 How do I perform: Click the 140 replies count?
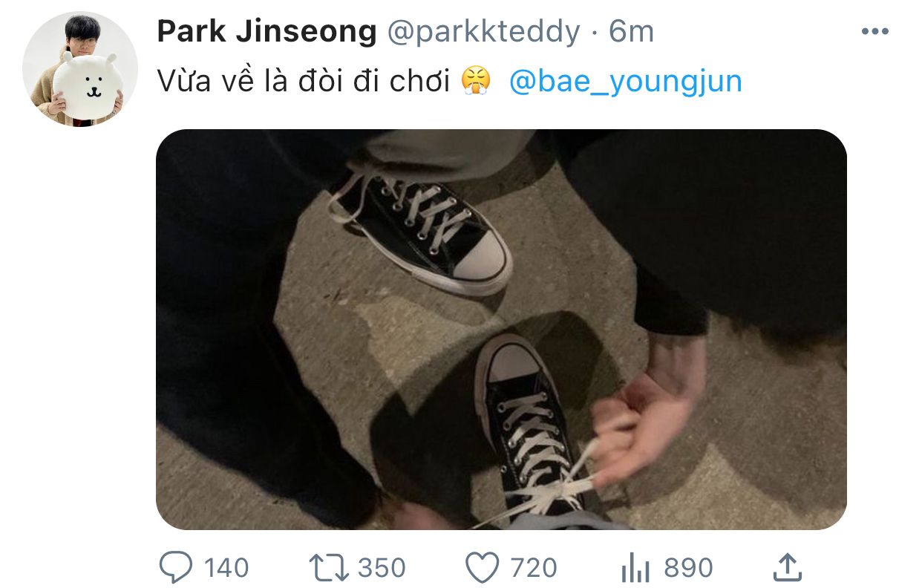[x=226, y=568]
